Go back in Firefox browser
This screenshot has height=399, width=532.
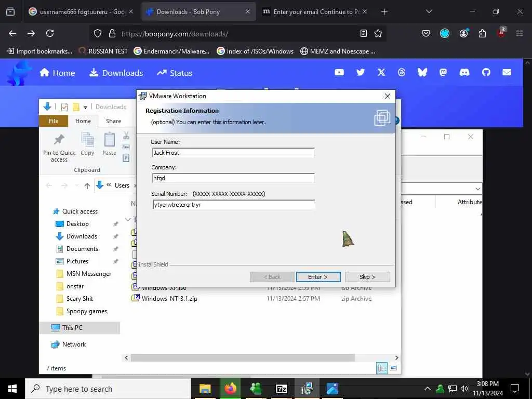(12, 33)
